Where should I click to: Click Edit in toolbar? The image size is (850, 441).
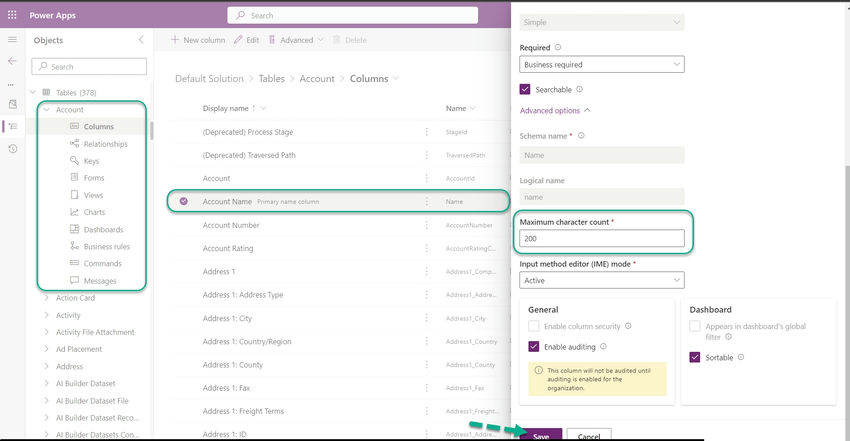point(247,40)
